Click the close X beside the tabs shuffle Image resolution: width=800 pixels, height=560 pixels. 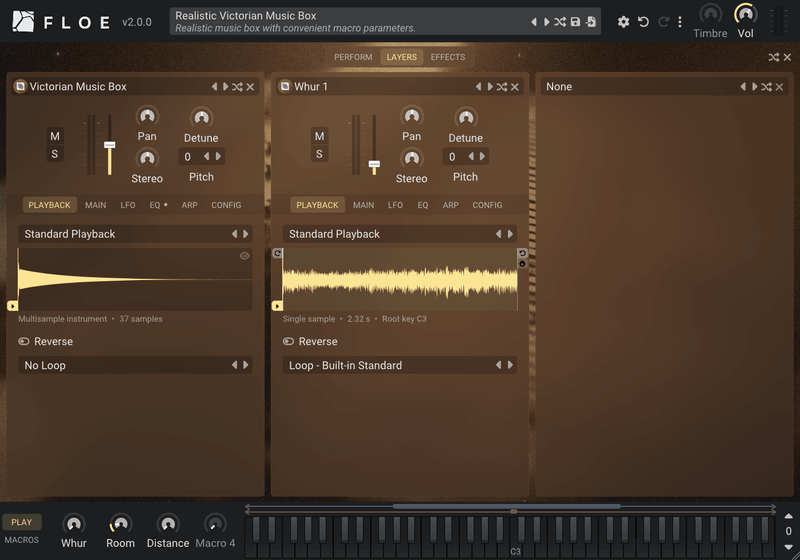point(787,57)
